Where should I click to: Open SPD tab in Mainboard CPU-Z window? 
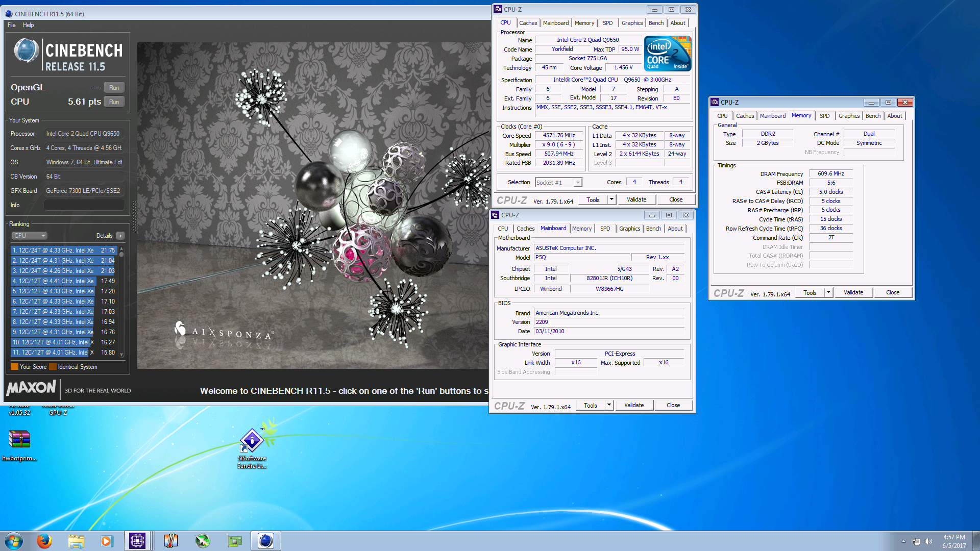pos(605,229)
